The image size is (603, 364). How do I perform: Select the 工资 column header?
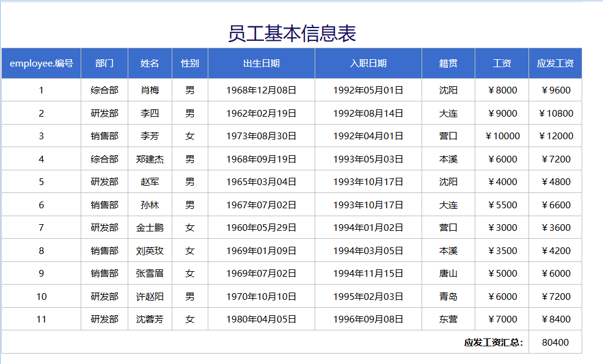pos(502,64)
